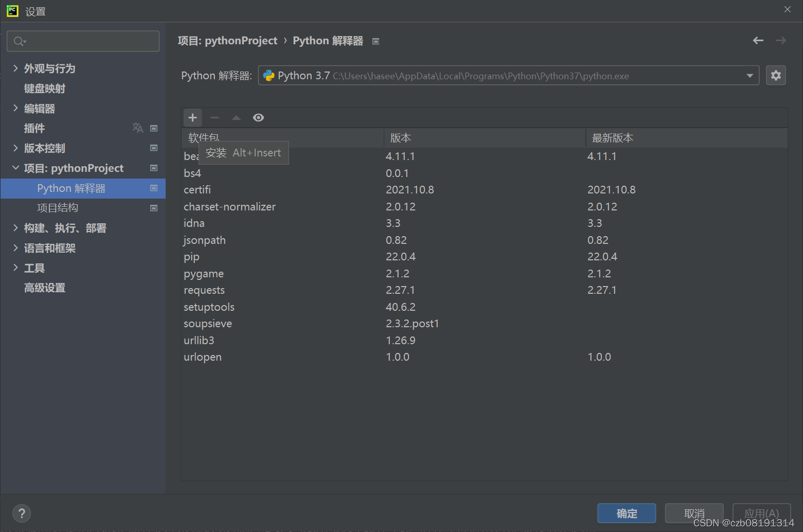Select the jsonpath package row

click(485, 240)
